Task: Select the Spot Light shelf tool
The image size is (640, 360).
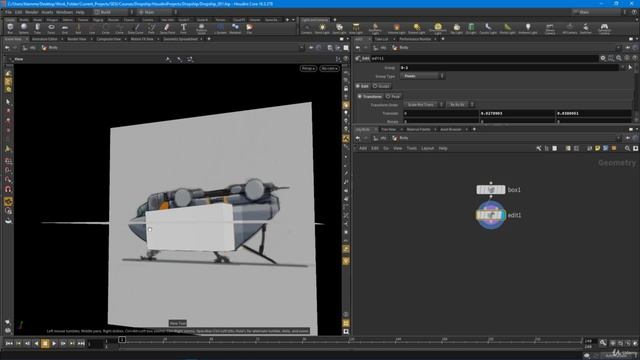Action: point(339,28)
